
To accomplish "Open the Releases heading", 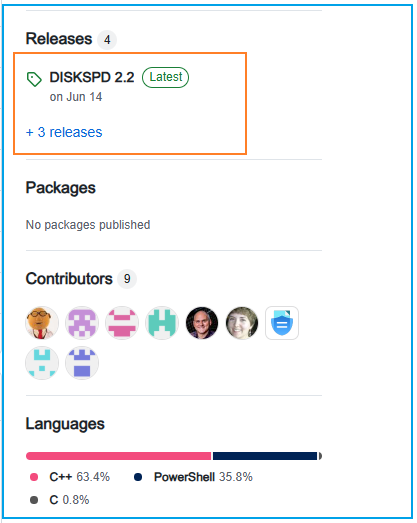I will tap(59, 39).
